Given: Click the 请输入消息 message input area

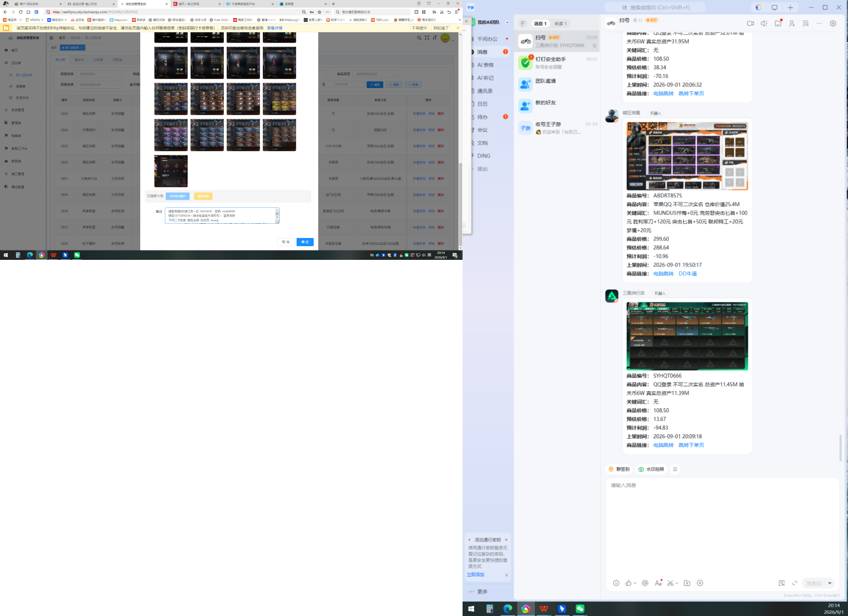Looking at the screenshot, I should [722, 526].
